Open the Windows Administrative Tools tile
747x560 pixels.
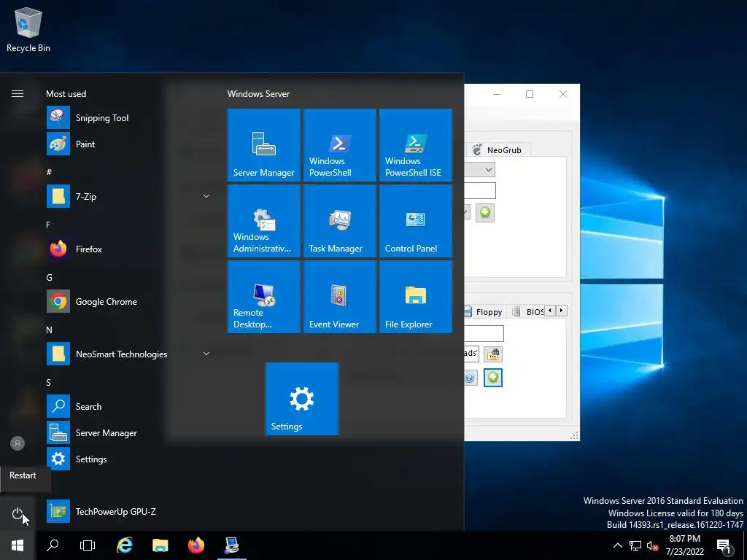coord(264,221)
